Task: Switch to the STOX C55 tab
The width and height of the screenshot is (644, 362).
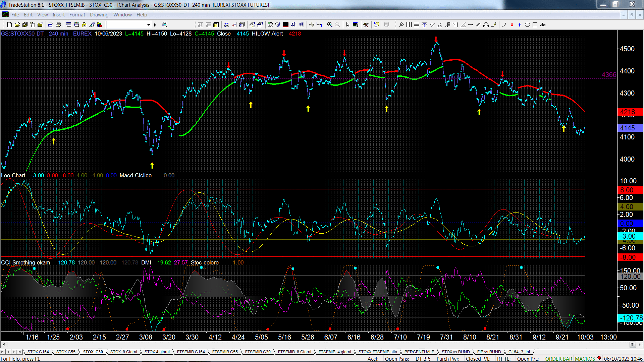Action: coord(66,352)
